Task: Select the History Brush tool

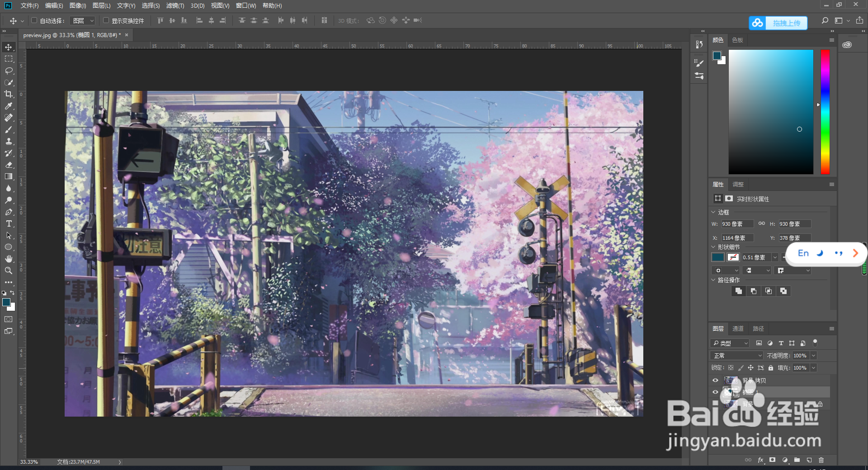Action: (9, 153)
